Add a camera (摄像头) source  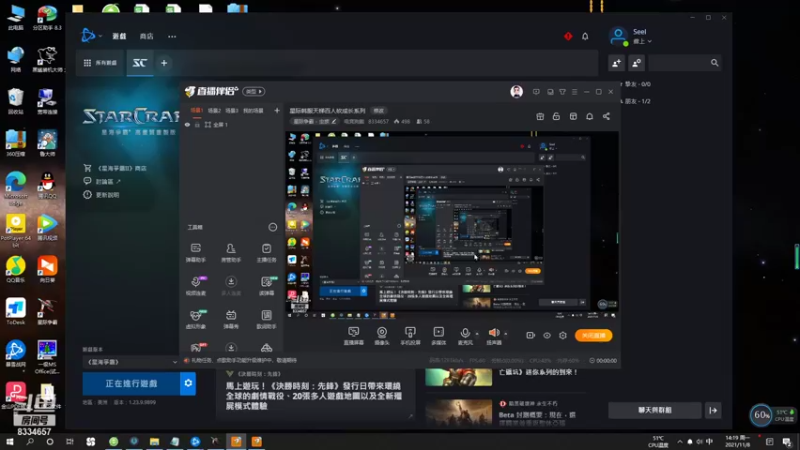pyautogui.click(x=382, y=336)
